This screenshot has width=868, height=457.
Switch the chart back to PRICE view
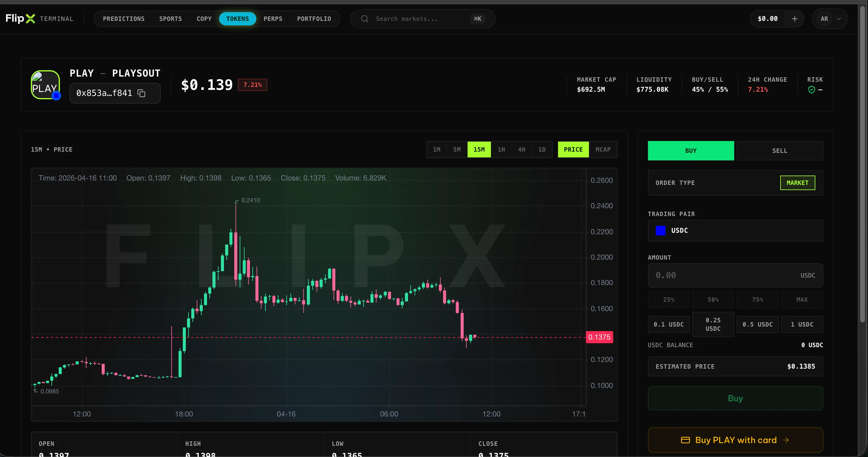pyautogui.click(x=573, y=149)
